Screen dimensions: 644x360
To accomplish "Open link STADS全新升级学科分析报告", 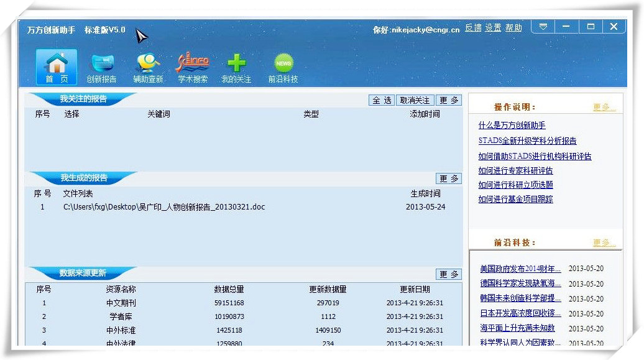I will [527, 141].
